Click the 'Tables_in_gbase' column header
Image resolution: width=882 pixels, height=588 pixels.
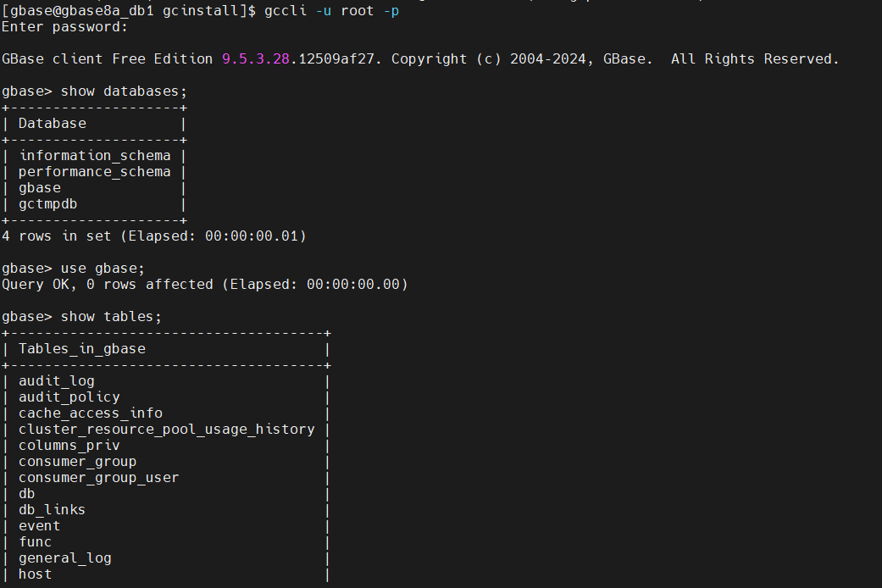click(82, 349)
